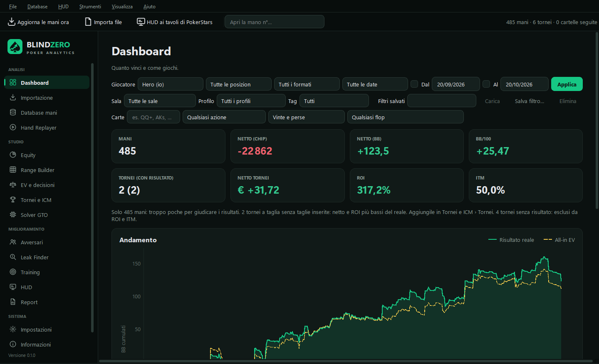Click the Apri la mano n° field
The height and width of the screenshot is (364, 599).
click(x=275, y=22)
